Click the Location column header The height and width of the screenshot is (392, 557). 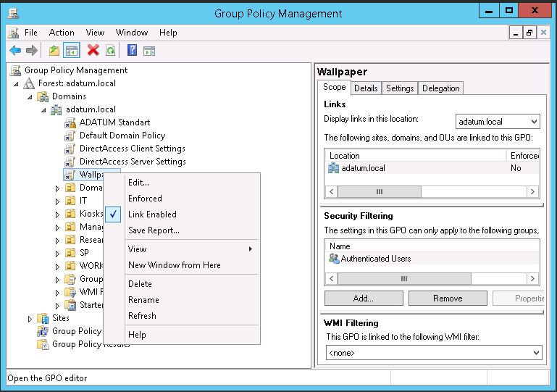(x=416, y=156)
